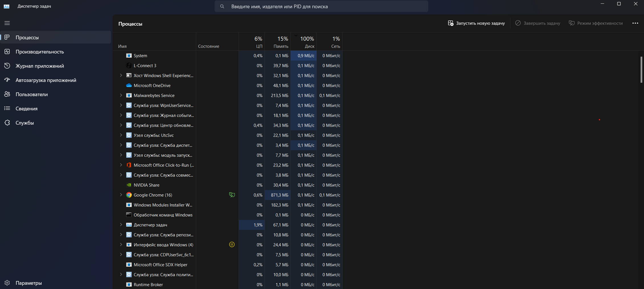Expand Хост Windows Shell Experience row
This screenshot has width=644, height=289.
pos(121,75)
